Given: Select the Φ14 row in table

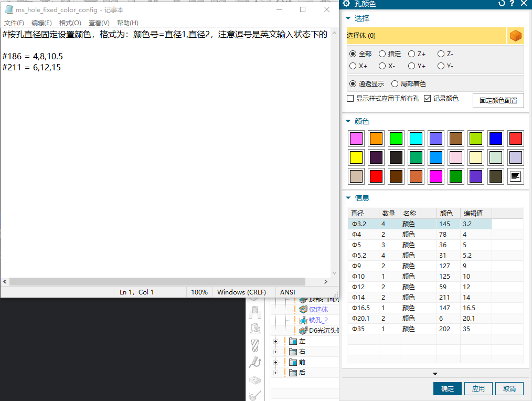Looking at the screenshot, I should (x=420, y=298).
